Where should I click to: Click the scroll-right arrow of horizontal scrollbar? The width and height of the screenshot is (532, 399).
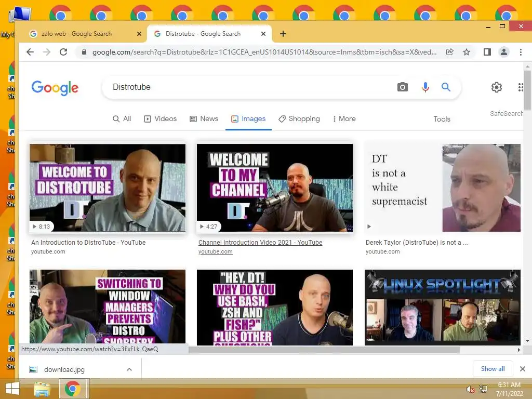click(x=518, y=350)
